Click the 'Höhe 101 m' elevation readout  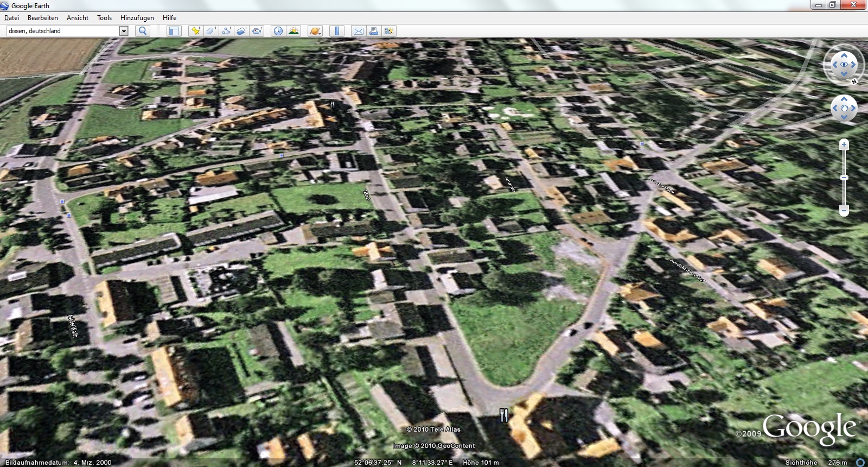(481, 463)
